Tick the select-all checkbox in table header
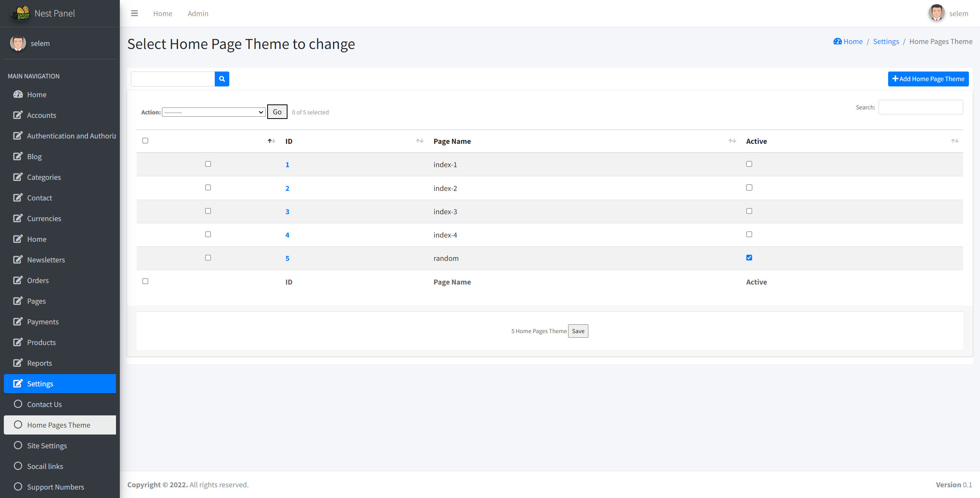 coord(145,141)
